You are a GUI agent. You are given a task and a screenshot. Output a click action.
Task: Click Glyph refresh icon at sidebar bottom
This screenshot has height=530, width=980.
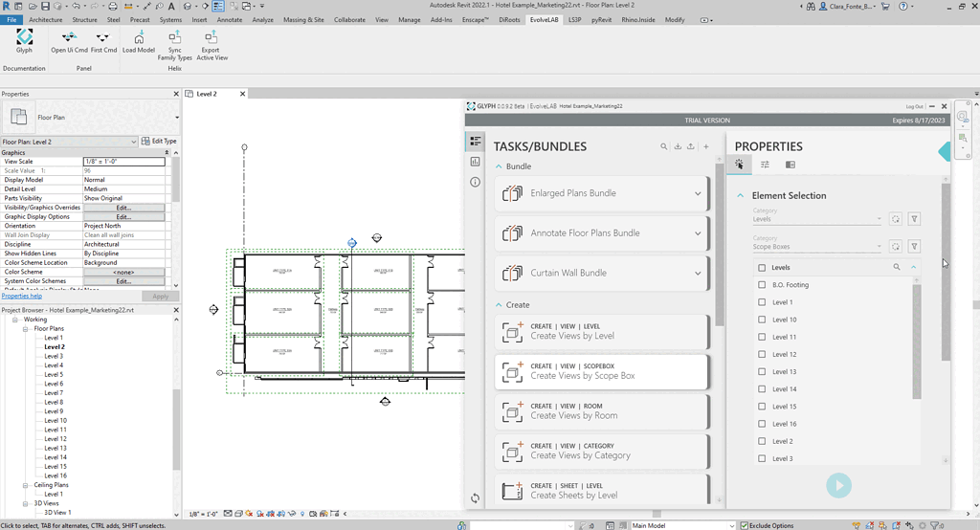coord(476,498)
